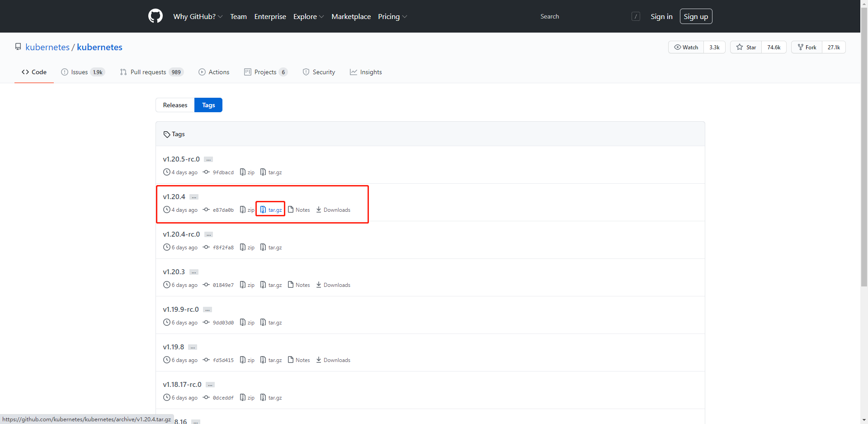
Task: Open Downloads for v1.20.4
Action: [333, 210]
